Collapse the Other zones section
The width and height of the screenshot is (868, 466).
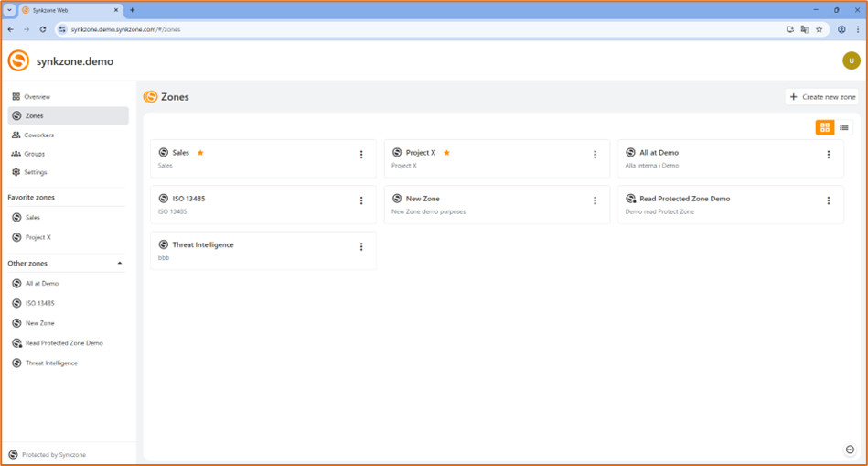[120, 264]
